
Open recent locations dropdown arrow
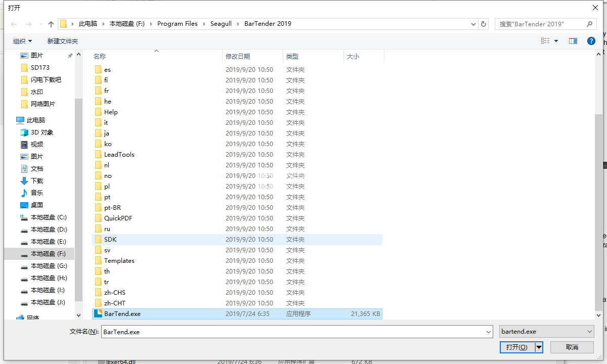click(40, 24)
